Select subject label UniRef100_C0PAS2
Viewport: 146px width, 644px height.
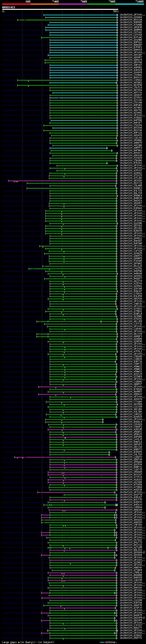tap(131, 80)
